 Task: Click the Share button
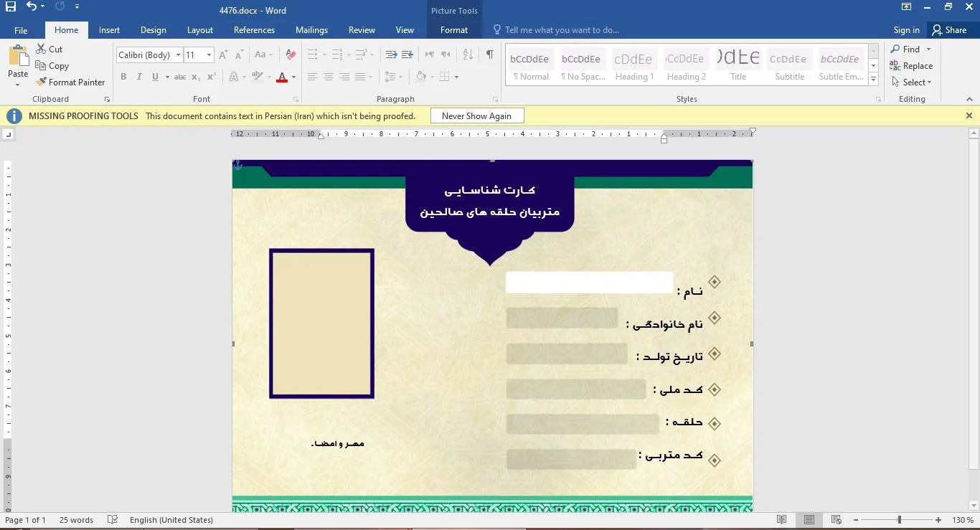point(949,30)
